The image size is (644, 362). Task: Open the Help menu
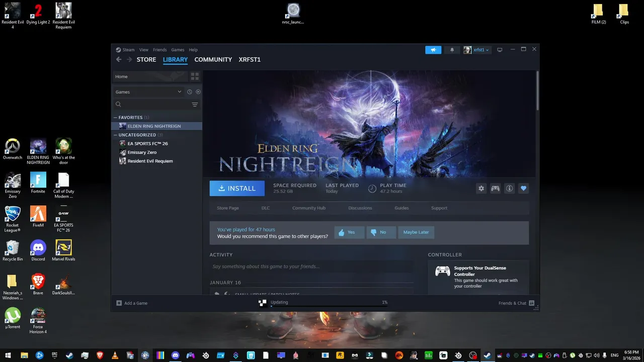(x=193, y=50)
